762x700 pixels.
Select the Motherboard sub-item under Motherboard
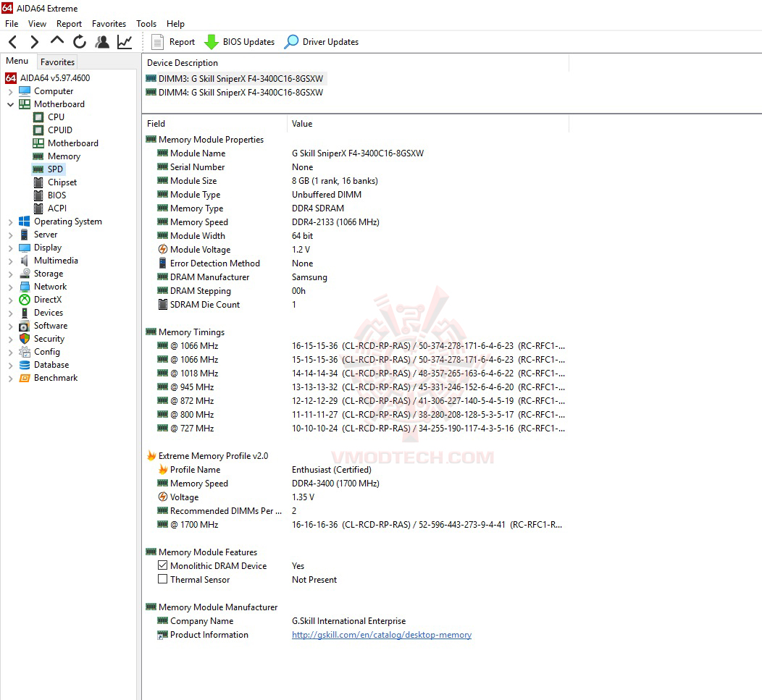click(66, 143)
